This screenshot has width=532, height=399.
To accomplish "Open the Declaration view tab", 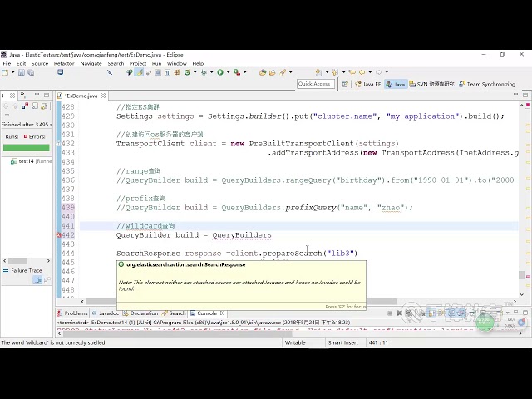I will pos(140,313).
